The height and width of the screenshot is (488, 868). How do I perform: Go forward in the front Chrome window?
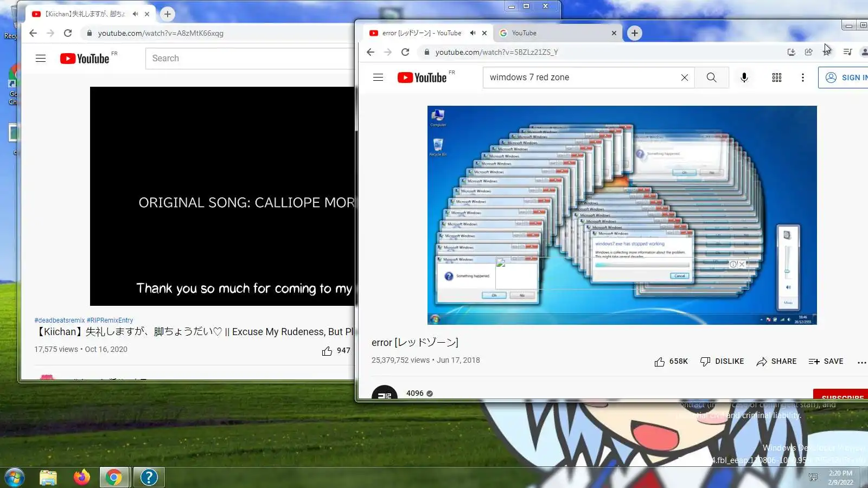point(388,52)
